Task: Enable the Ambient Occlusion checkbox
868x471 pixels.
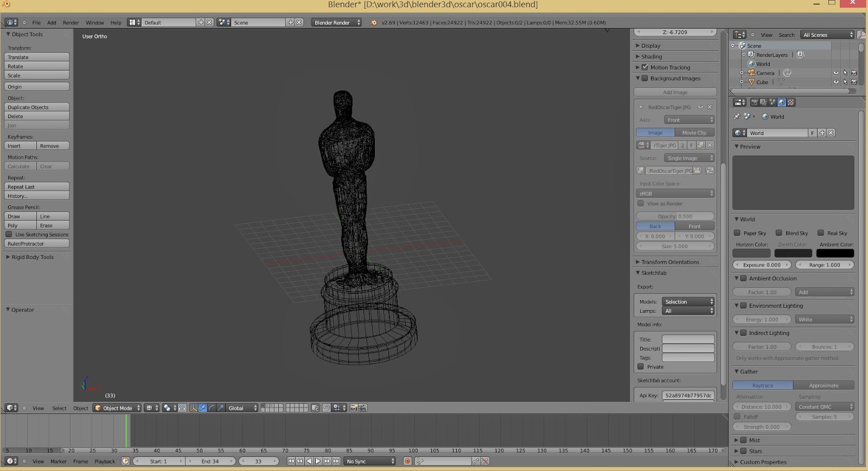Action: [744, 279]
